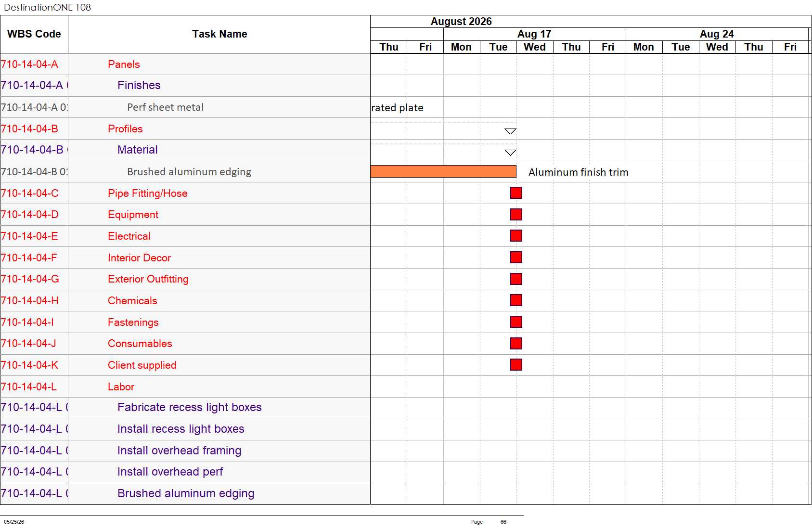Click the Material summary end triangle

coord(510,153)
